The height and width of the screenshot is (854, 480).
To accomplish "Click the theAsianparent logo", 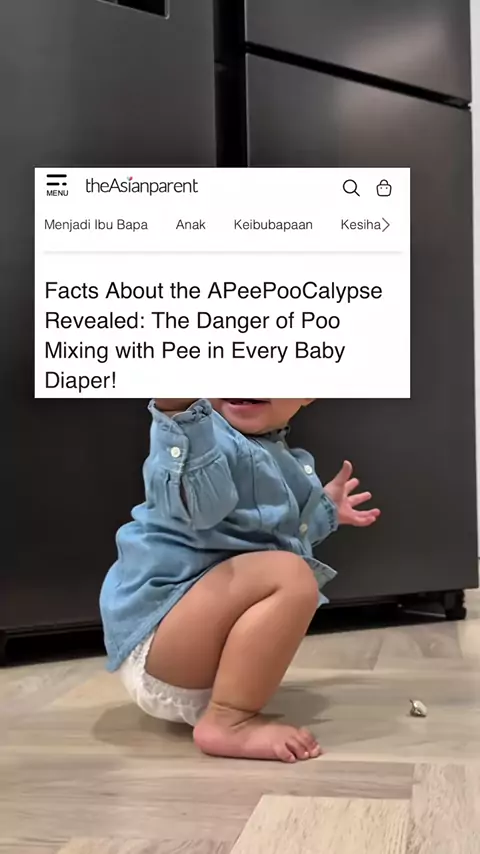I will 142,186.
